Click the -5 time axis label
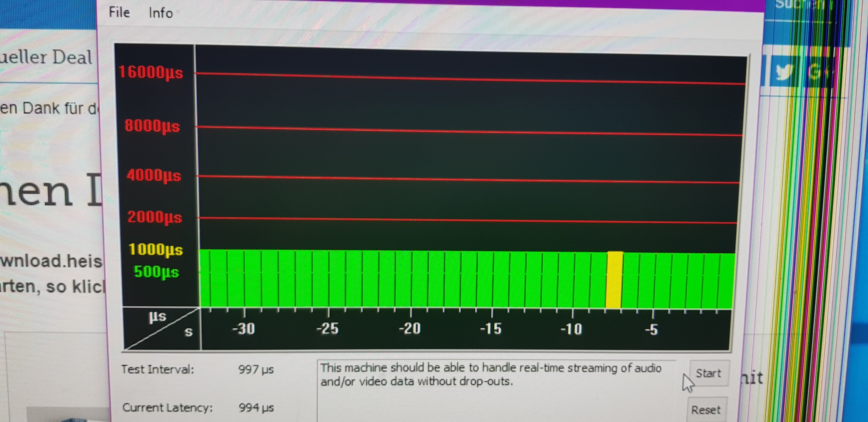The height and width of the screenshot is (422, 868). tap(652, 330)
